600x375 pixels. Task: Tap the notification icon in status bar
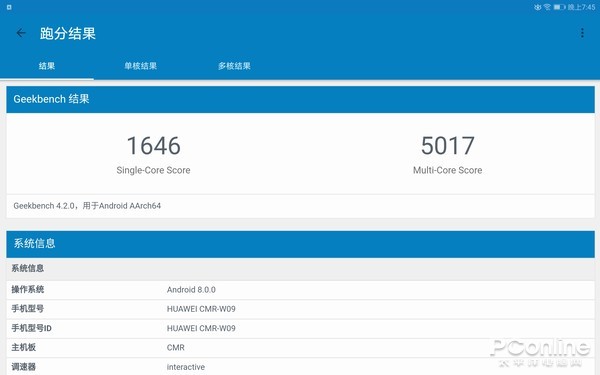pos(9,7)
